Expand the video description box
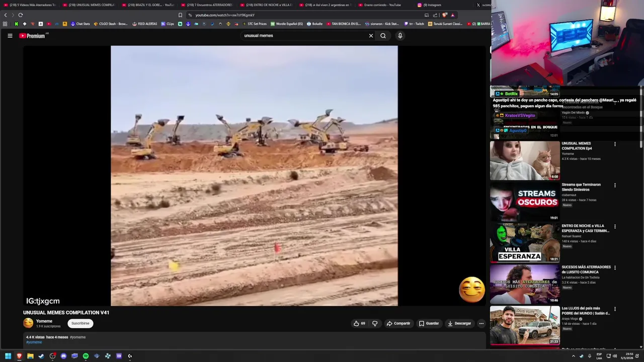The height and width of the screenshot is (362, 644). click(254, 340)
